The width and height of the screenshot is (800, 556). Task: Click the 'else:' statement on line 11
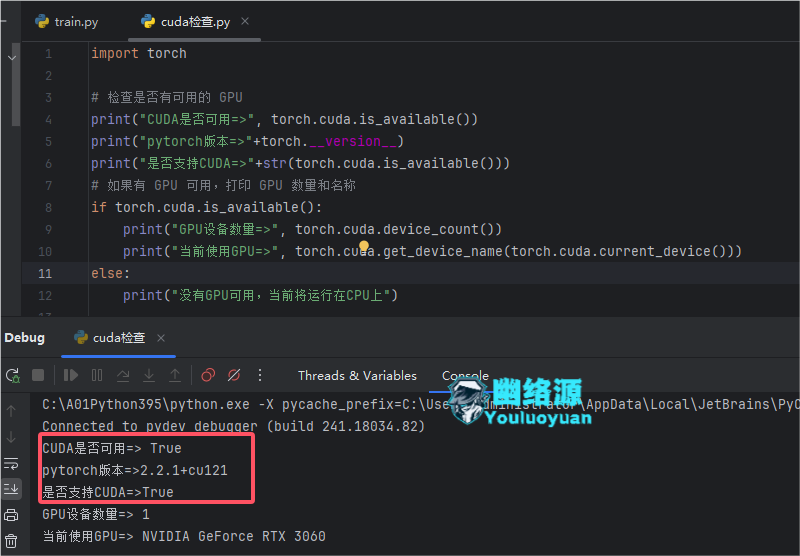click(110, 273)
